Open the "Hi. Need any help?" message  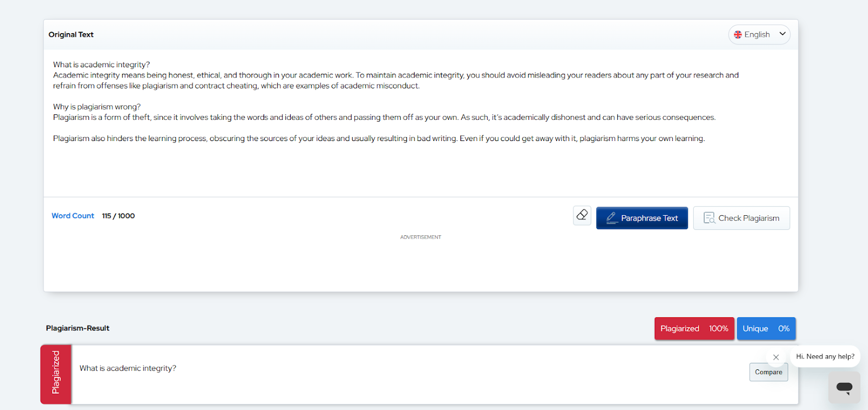click(x=825, y=357)
